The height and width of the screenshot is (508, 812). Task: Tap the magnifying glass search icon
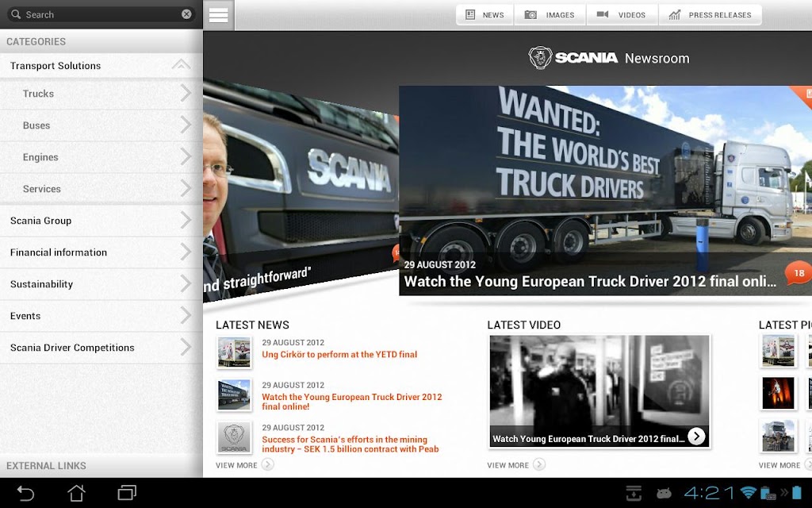(16, 14)
